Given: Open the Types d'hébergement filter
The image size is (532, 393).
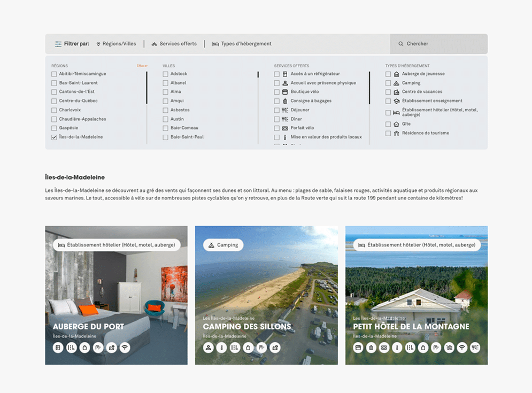Looking at the screenshot, I should 242,44.
